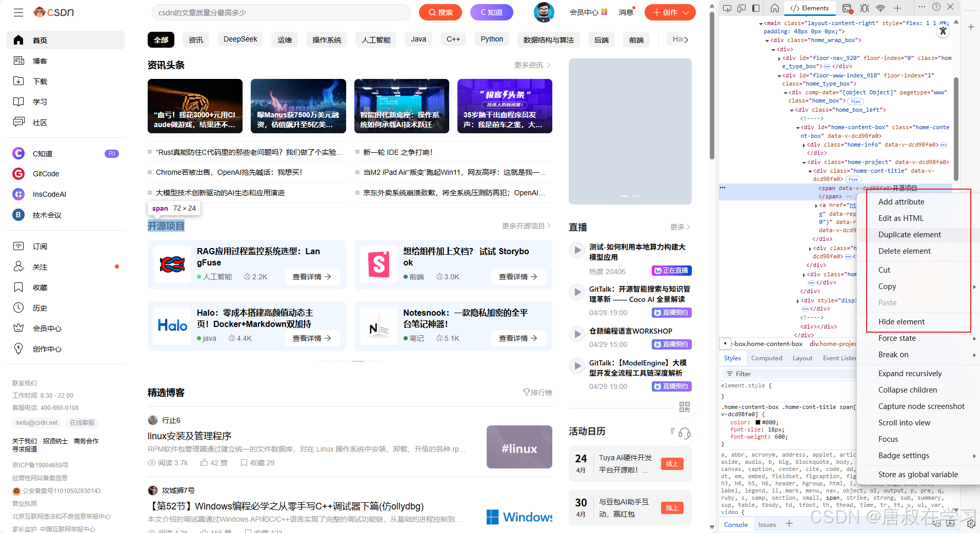Toggle the DevTools activity bar dock icon
Screen dimensions: 980x533
[x=756, y=8]
